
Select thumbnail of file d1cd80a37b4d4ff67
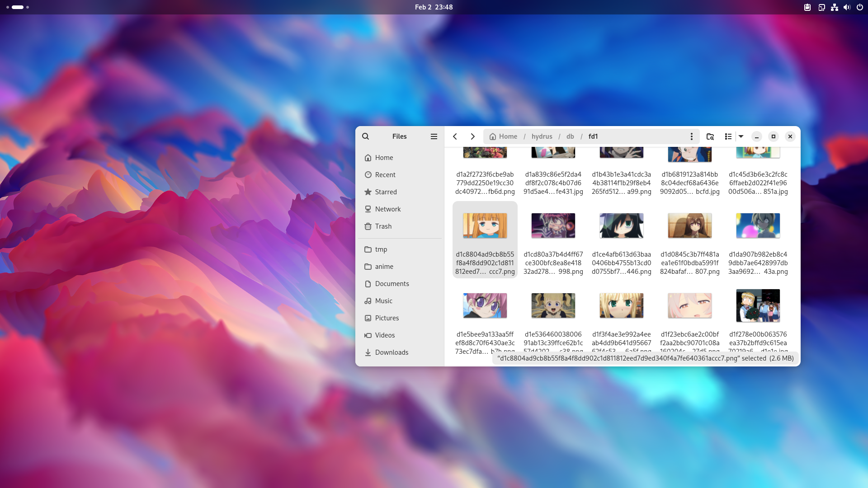[553, 225]
